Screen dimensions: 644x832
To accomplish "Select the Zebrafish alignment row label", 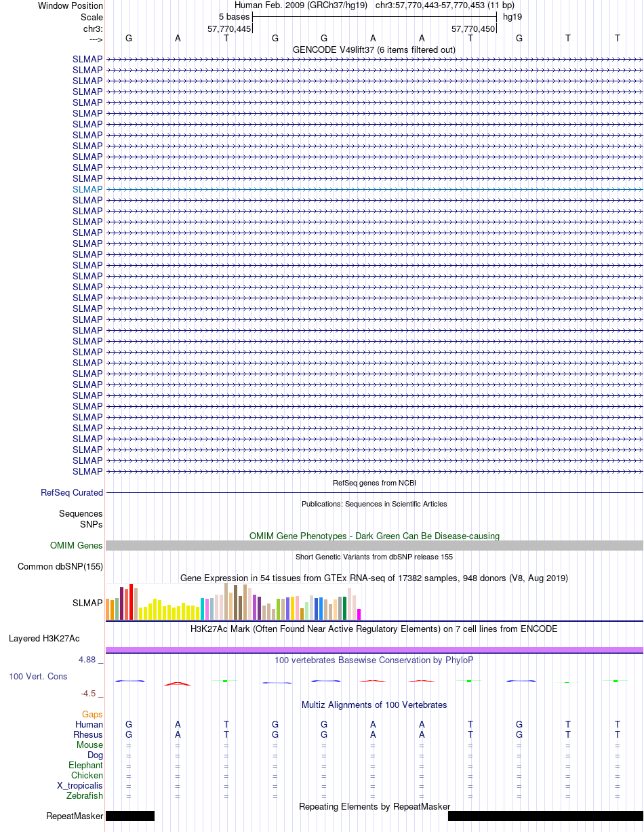I will tap(85, 795).
